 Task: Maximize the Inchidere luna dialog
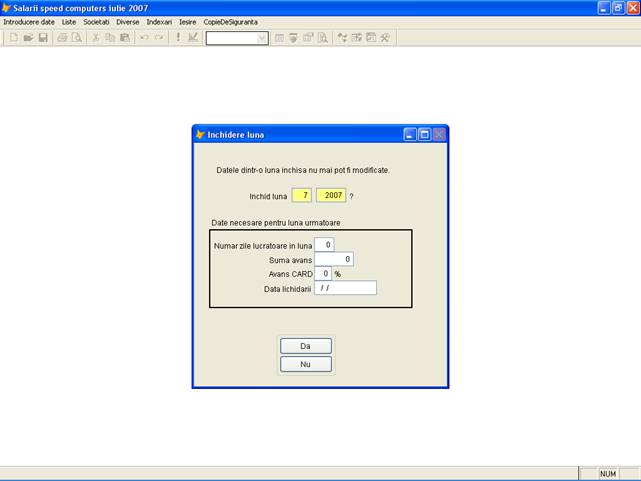[424, 134]
